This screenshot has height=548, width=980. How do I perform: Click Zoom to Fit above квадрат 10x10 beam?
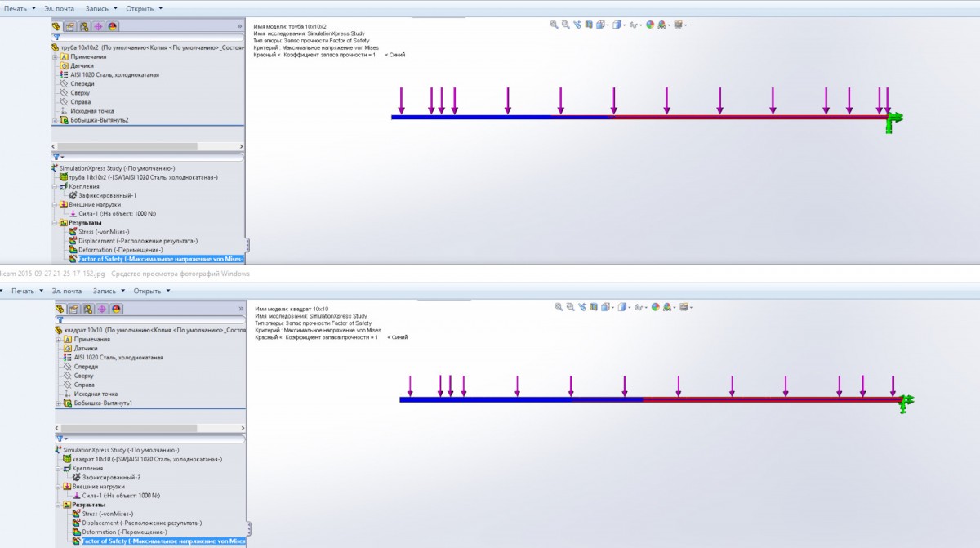(x=559, y=307)
